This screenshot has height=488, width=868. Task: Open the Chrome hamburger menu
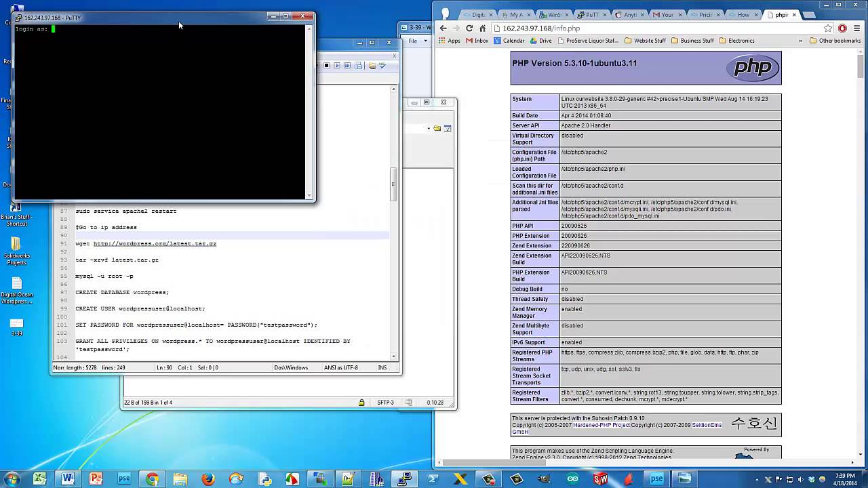point(858,28)
